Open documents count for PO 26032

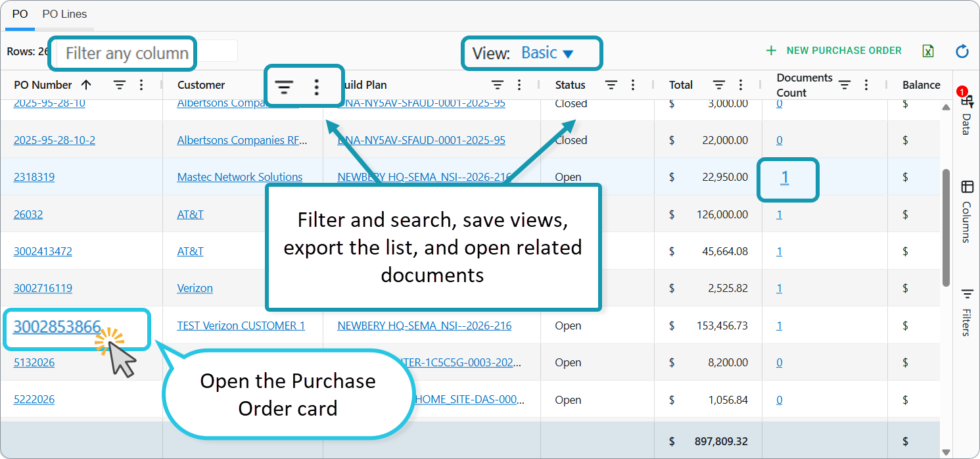[780, 214]
